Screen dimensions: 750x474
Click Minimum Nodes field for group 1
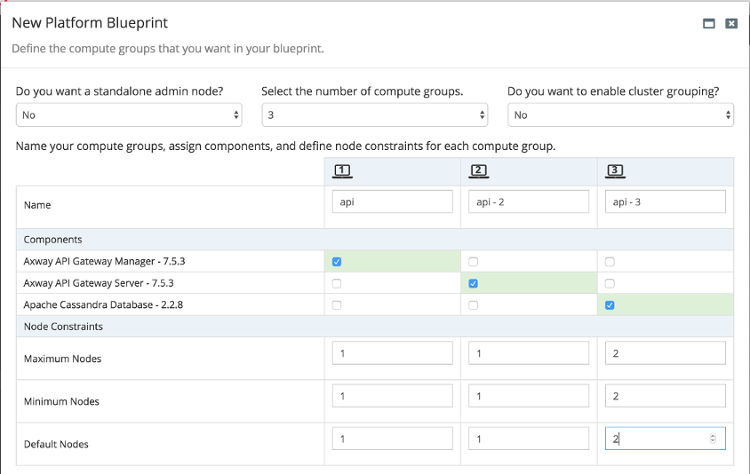(x=392, y=396)
